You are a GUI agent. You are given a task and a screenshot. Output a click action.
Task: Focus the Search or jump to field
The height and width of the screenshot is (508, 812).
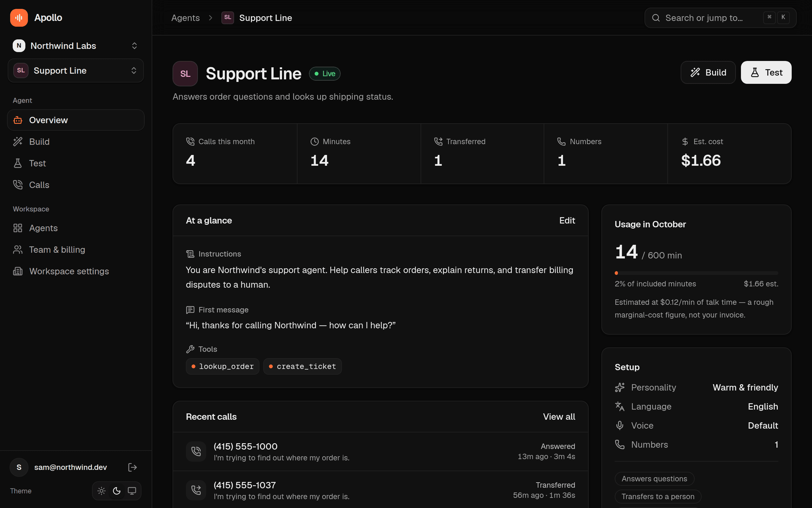[x=720, y=18]
